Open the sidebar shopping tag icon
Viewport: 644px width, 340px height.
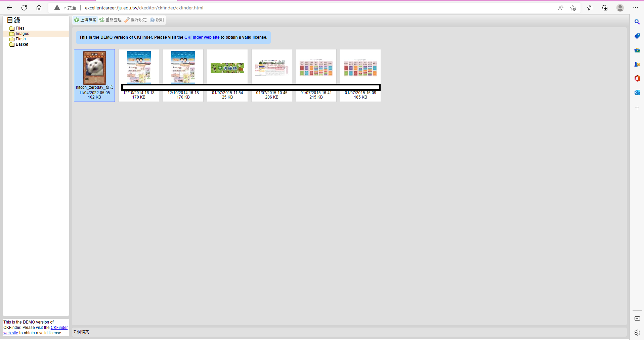(637, 36)
